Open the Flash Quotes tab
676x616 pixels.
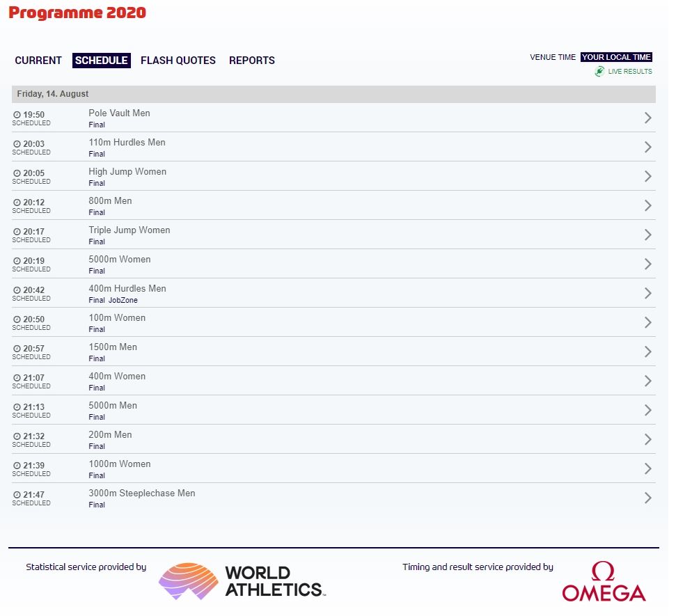point(178,61)
